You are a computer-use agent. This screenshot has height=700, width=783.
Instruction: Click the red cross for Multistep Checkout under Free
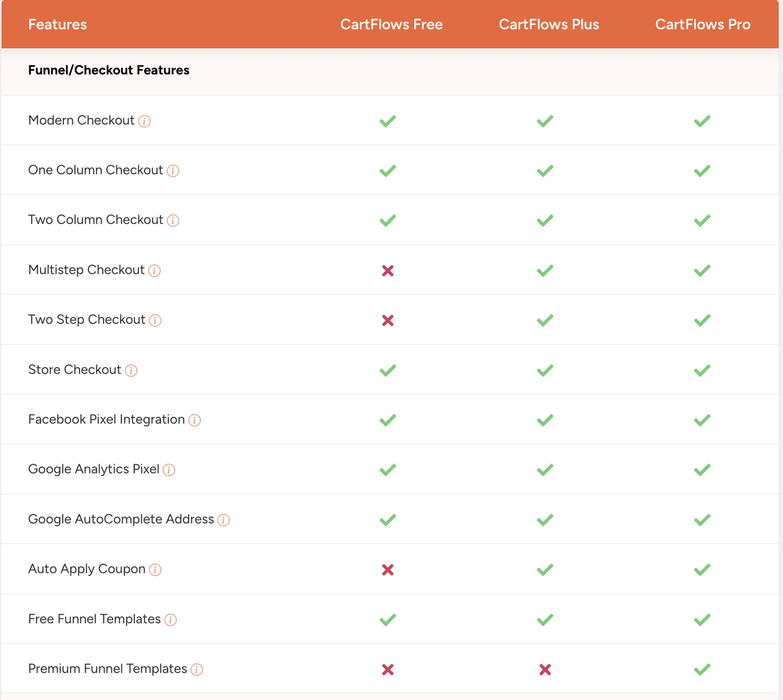point(388,270)
